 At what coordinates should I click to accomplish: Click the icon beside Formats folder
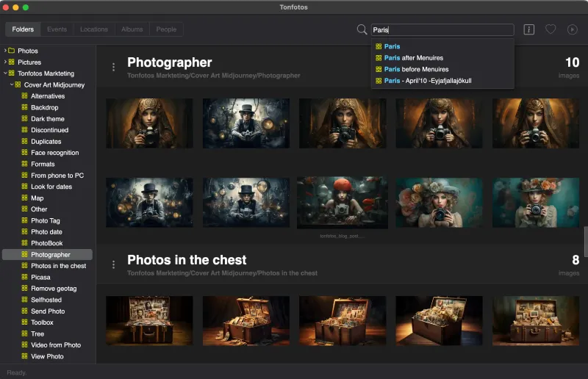coord(24,164)
